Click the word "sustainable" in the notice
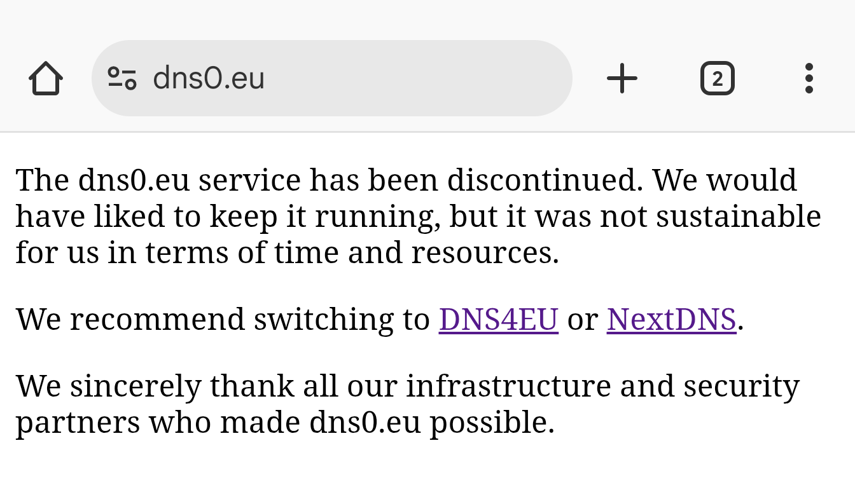 (x=738, y=216)
